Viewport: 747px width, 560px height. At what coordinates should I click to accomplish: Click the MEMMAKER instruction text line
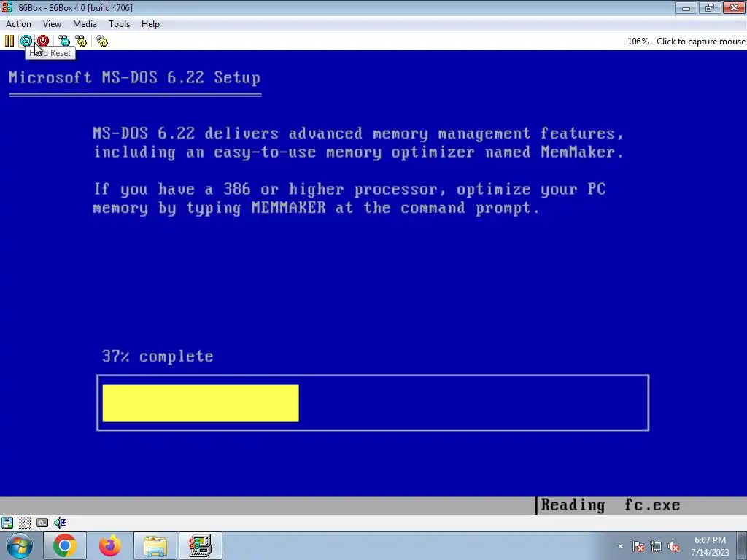pos(317,208)
